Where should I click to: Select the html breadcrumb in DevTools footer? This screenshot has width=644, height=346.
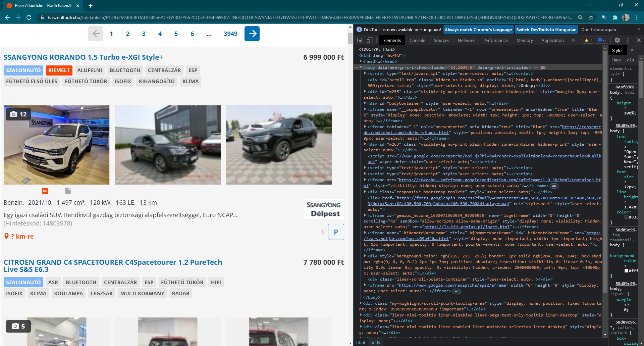(x=361, y=342)
